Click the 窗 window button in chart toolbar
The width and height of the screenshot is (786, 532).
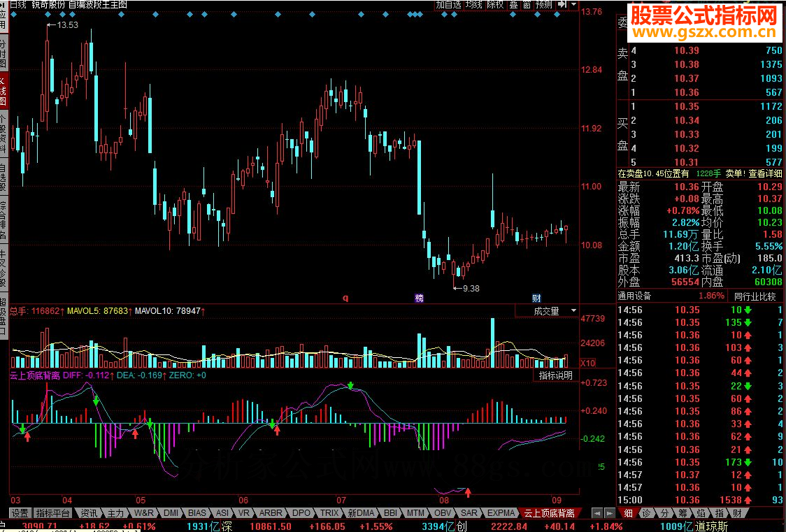pos(526,4)
